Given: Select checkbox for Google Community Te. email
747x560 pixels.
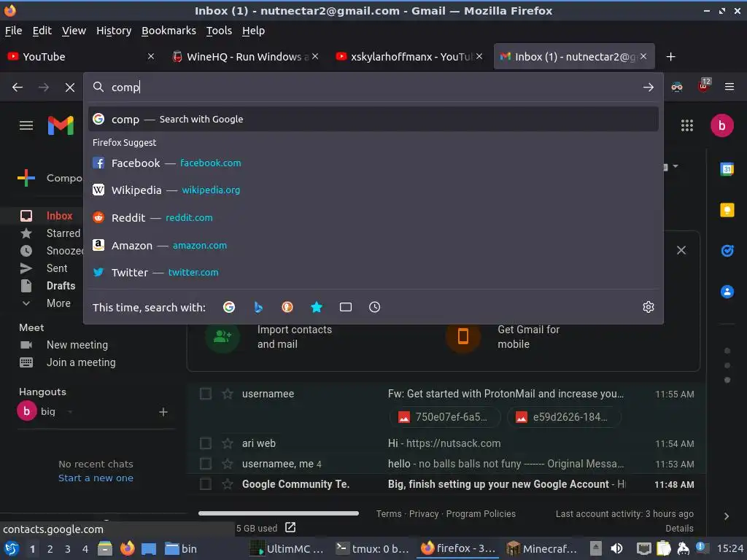Looking at the screenshot, I should click(205, 484).
